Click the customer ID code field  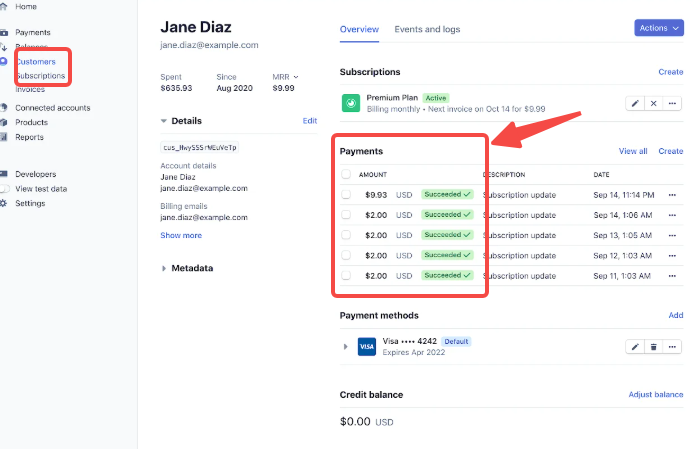pyautogui.click(x=200, y=147)
